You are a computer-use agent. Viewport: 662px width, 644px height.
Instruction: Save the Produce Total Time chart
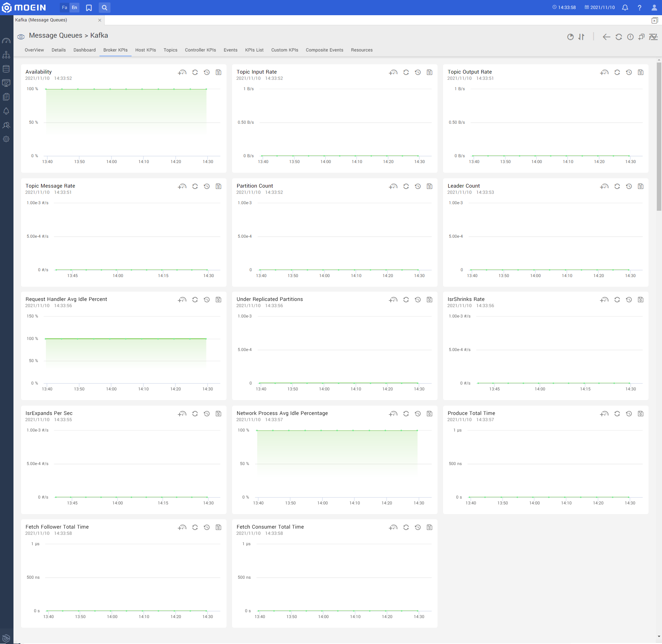(x=641, y=414)
